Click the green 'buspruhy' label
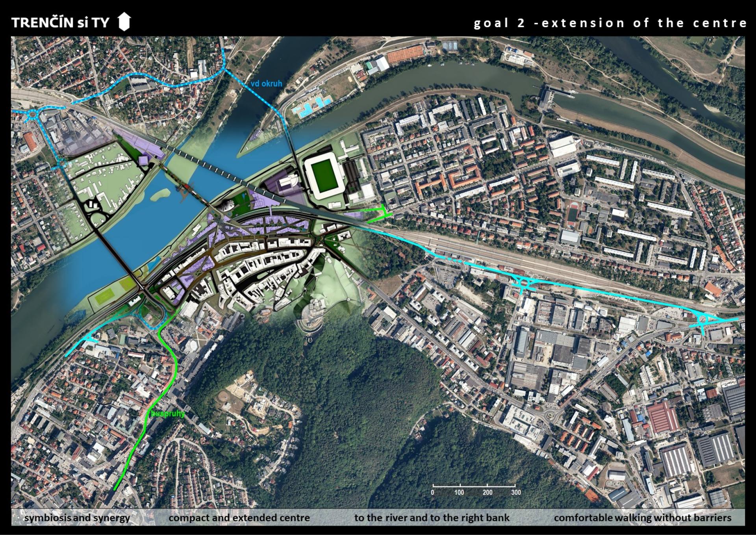The width and height of the screenshot is (756, 535). (x=168, y=414)
